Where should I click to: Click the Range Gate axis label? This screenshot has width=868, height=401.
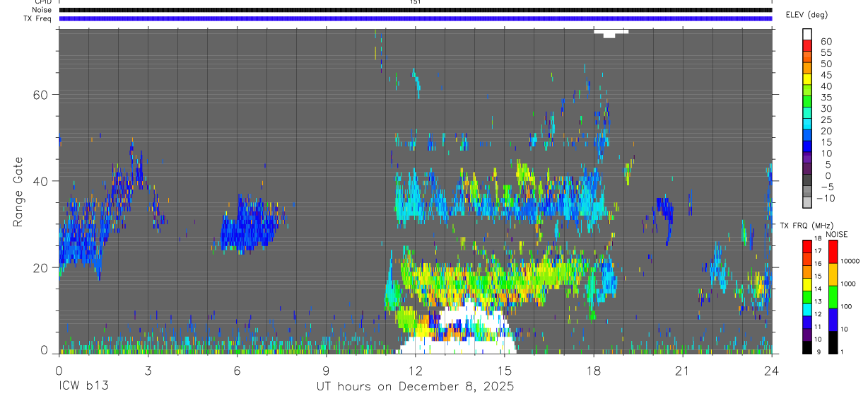coord(19,192)
